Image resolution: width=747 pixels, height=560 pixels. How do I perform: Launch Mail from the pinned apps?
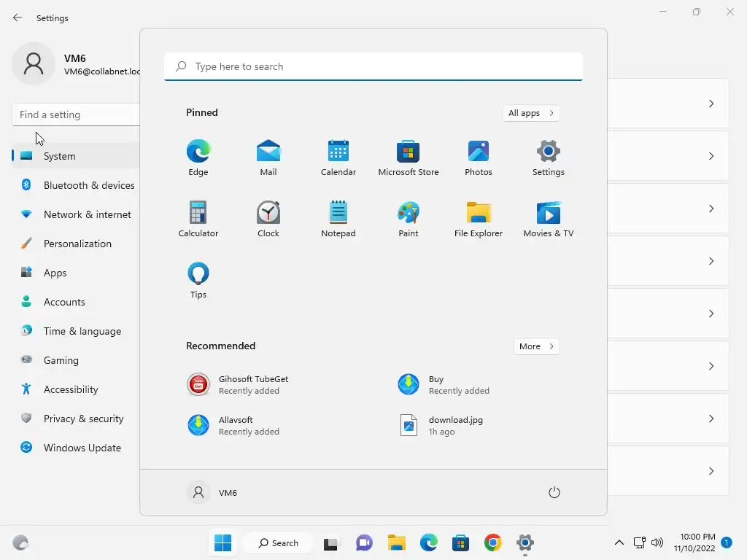[268, 157]
